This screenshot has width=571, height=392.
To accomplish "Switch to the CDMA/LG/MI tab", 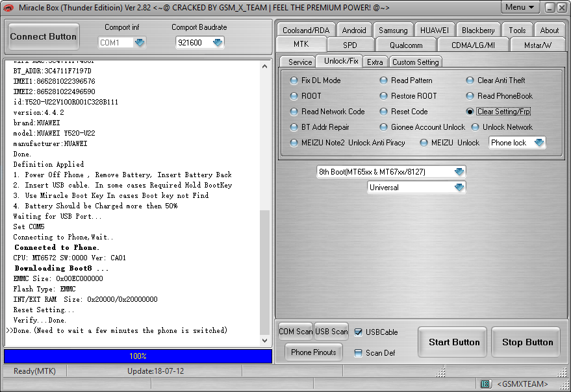I will coord(473,45).
